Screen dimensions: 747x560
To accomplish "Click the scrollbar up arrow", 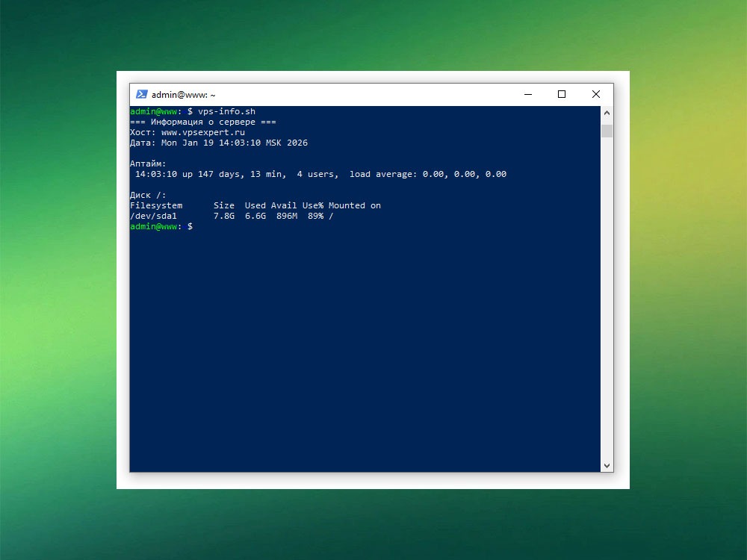I will 606,113.
